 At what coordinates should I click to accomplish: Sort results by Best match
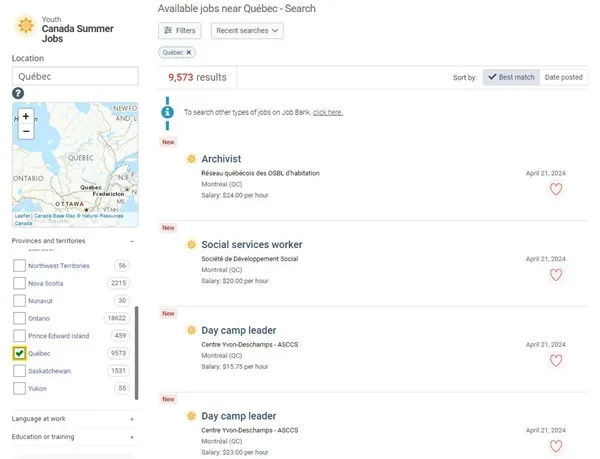[x=510, y=77]
